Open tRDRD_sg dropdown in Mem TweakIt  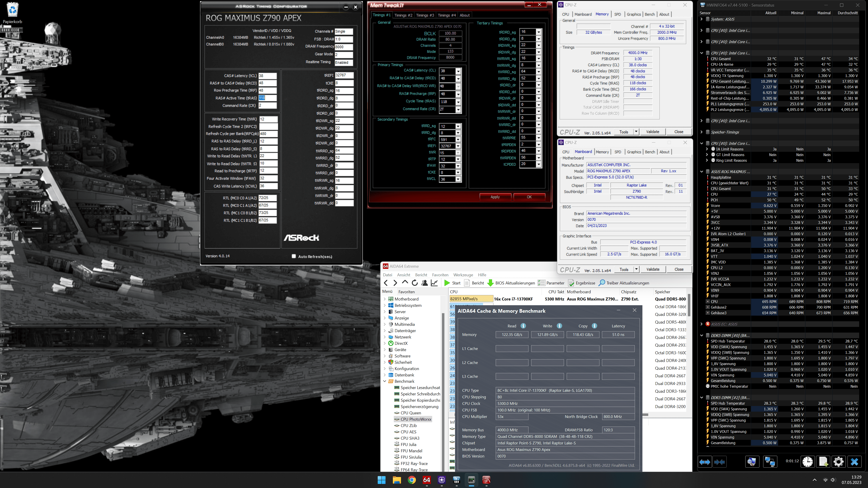click(538, 32)
